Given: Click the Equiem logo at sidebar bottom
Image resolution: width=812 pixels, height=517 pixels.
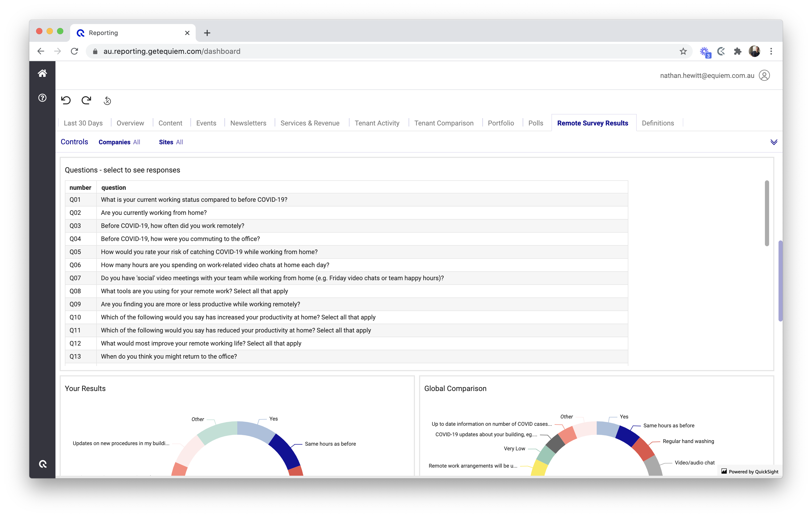Looking at the screenshot, I should 42,464.
